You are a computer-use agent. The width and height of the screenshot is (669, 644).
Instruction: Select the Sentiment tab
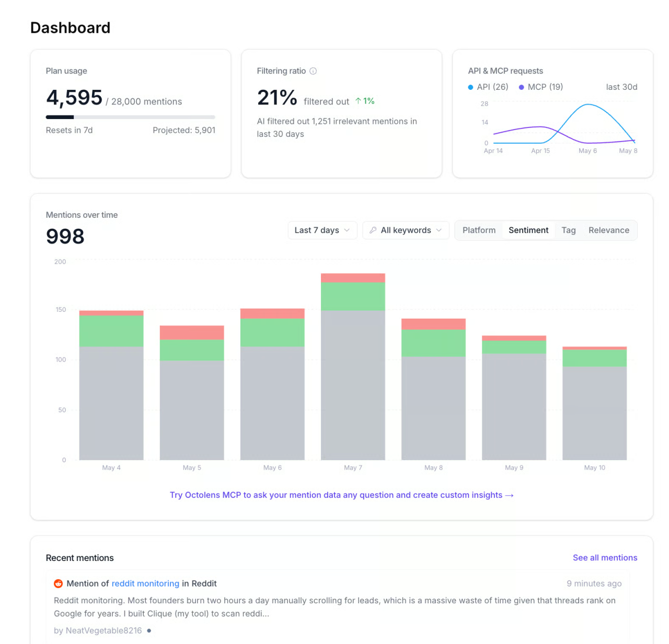(528, 230)
